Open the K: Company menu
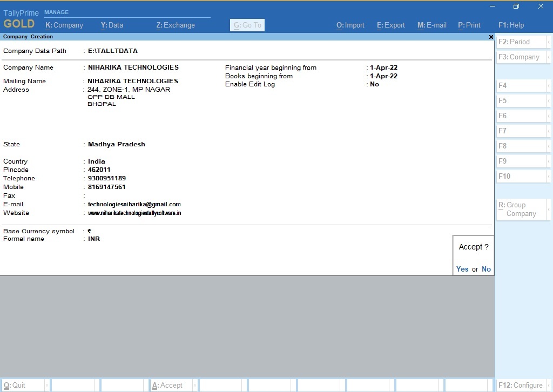553x392 pixels. coord(64,25)
